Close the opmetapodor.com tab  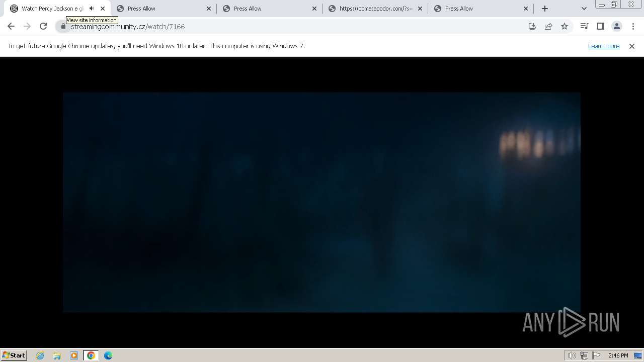click(x=420, y=9)
